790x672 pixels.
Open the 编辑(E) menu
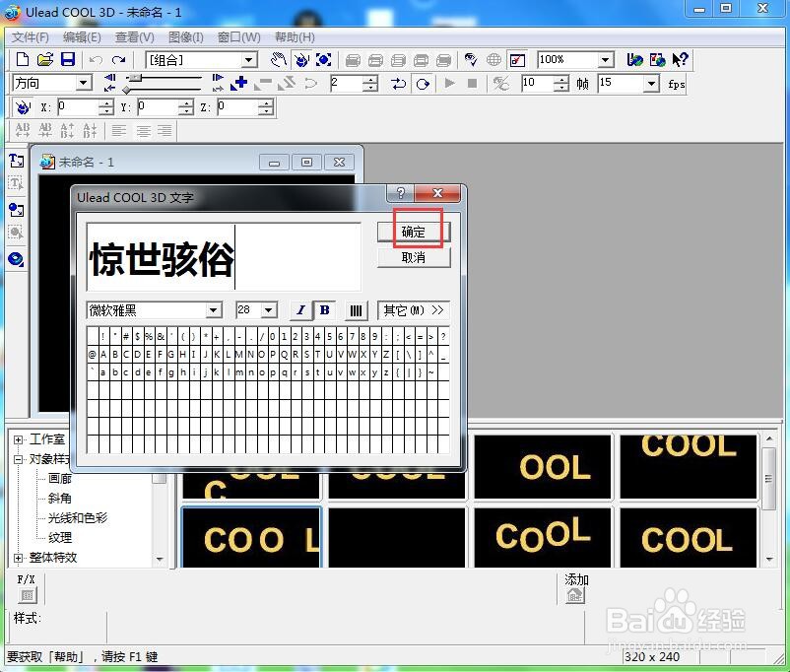tap(82, 37)
